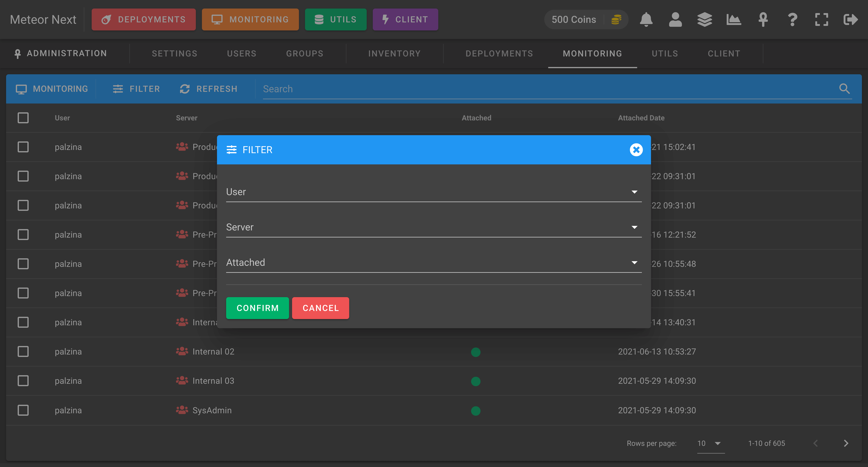Click the green Utils button
Image resolution: width=868 pixels, height=467 pixels.
tap(336, 19)
